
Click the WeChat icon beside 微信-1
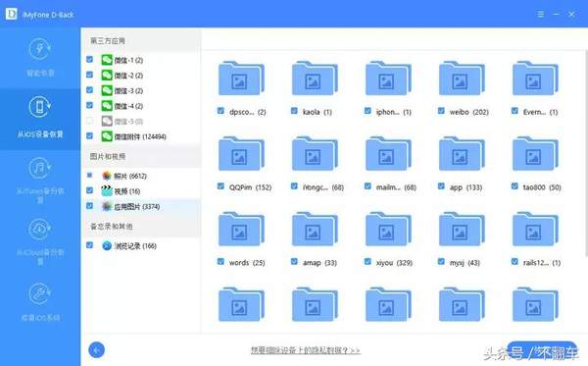[x=107, y=60]
